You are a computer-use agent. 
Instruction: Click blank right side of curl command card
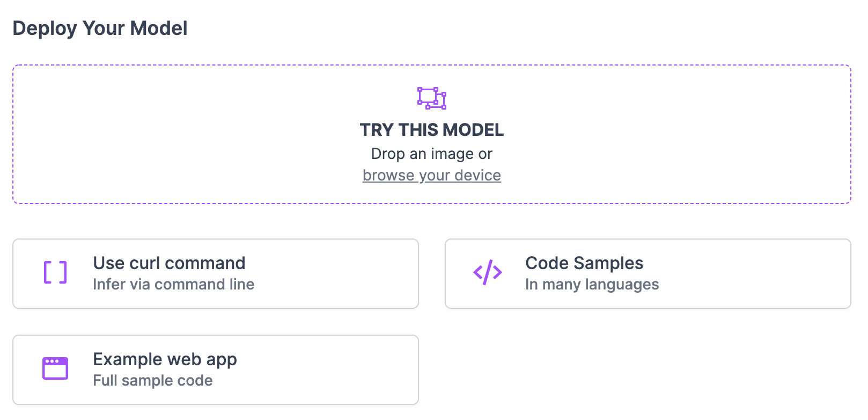349,274
